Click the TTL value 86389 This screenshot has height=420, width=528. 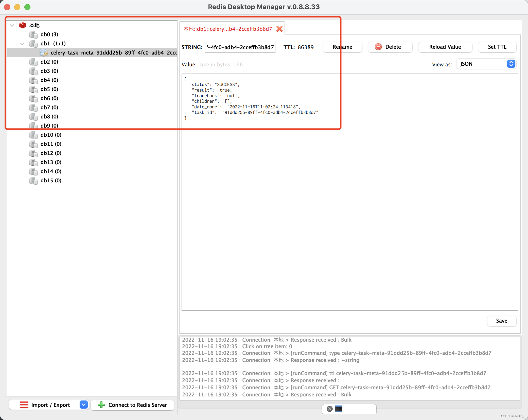click(306, 47)
